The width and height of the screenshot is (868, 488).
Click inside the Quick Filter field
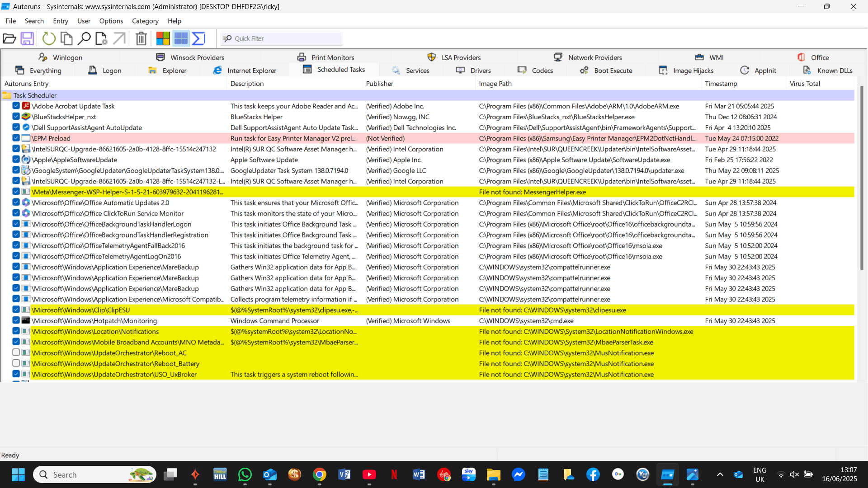click(280, 38)
